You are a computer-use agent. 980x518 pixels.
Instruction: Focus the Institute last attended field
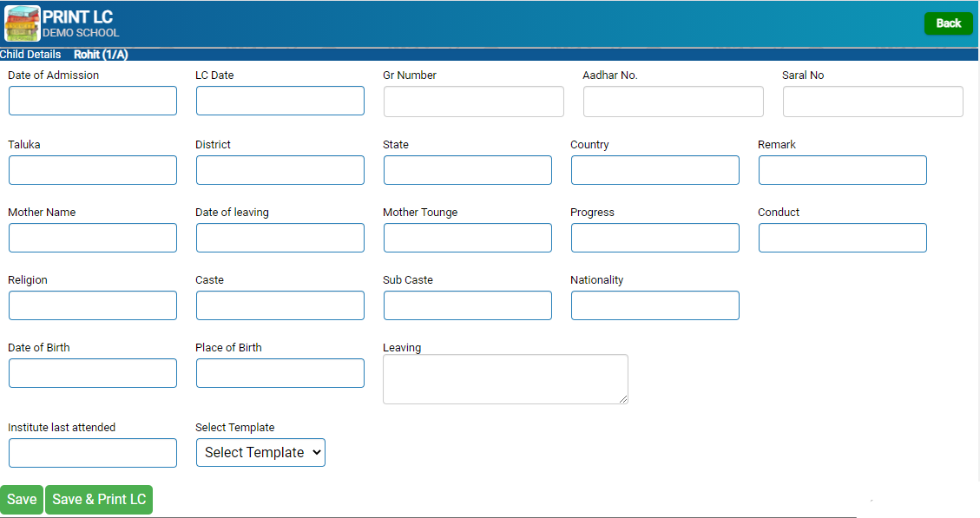pos(93,453)
